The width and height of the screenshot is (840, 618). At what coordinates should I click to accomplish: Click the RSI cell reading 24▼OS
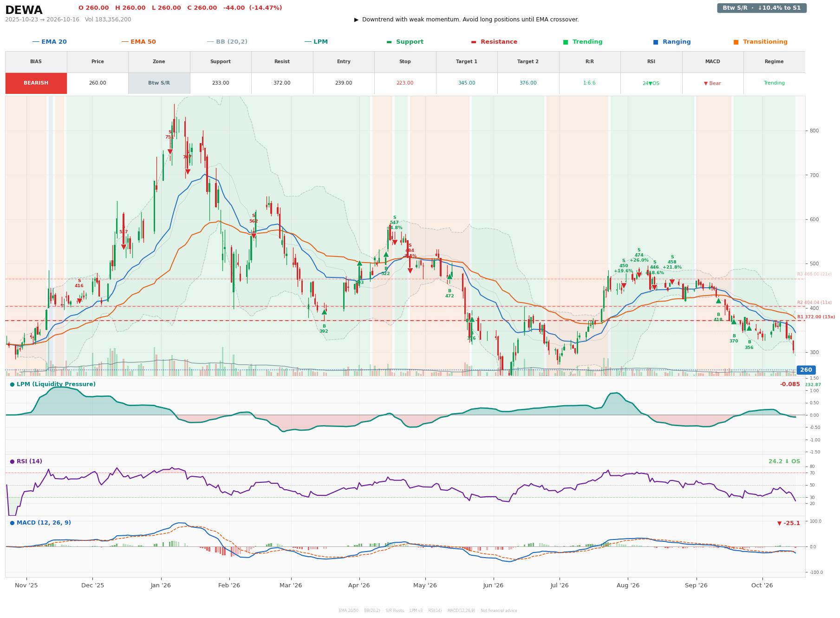[x=651, y=83]
